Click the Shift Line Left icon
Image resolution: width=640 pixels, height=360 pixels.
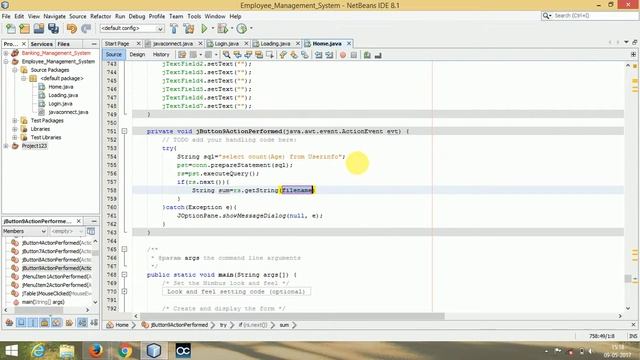(x=318, y=55)
